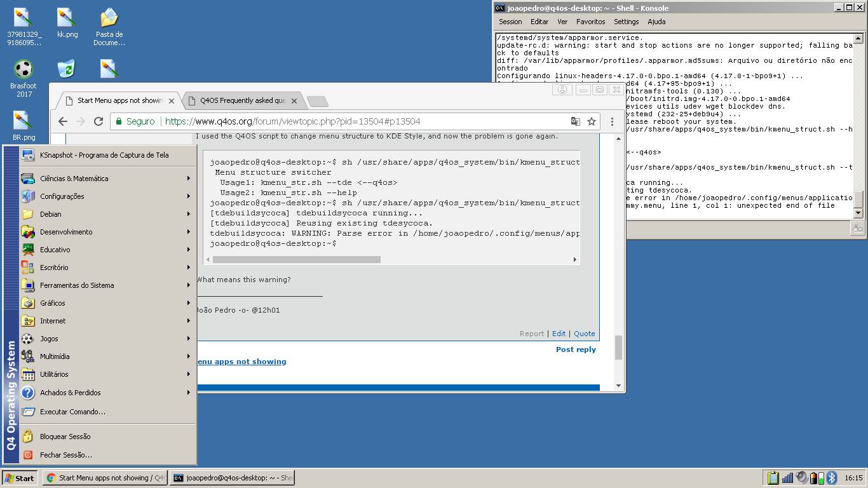Image resolution: width=868 pixels, height=488 pixels.
Task: Click the Post reply link
Action: click(x=576, y=349)
